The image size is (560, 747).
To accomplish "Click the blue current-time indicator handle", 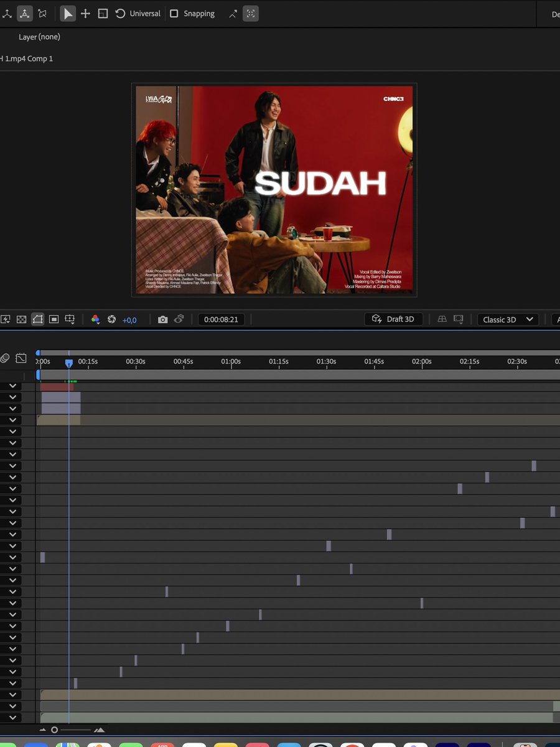I will tap(69, 363).
